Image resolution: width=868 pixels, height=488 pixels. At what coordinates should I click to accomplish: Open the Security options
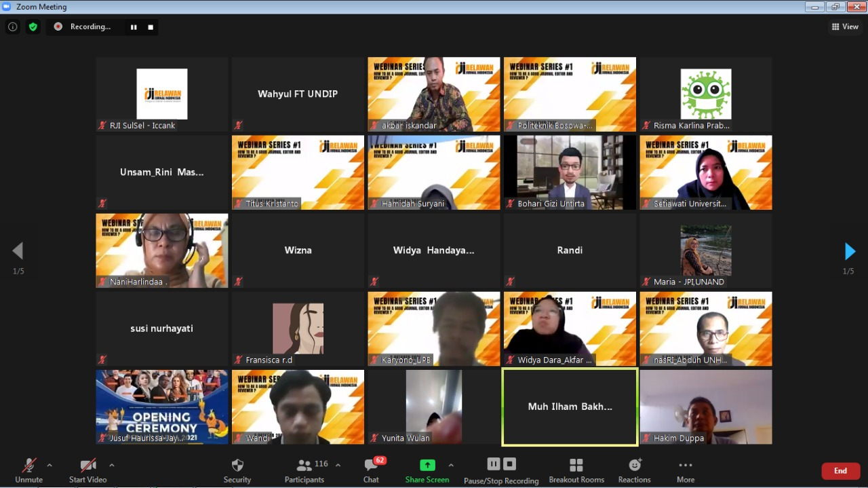237,470
